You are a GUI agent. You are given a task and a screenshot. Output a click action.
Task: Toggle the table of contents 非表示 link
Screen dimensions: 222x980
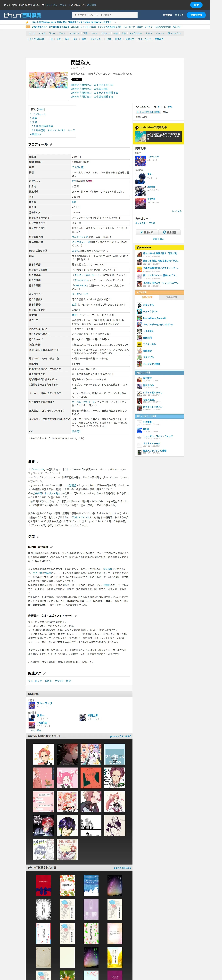tap(41, 110)
